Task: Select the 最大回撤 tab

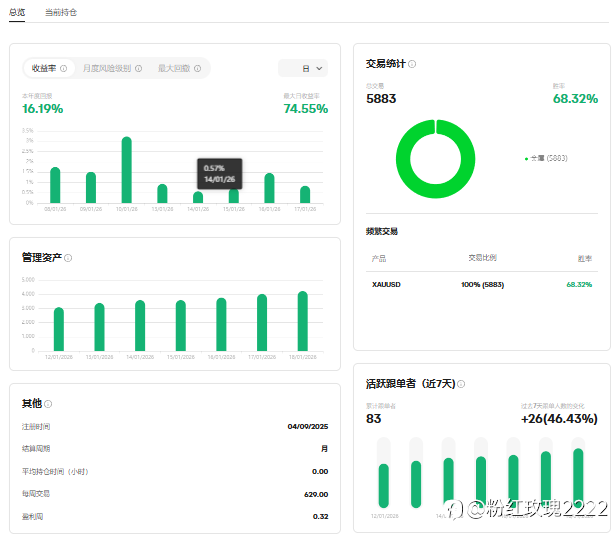Action: click(179, 68)
